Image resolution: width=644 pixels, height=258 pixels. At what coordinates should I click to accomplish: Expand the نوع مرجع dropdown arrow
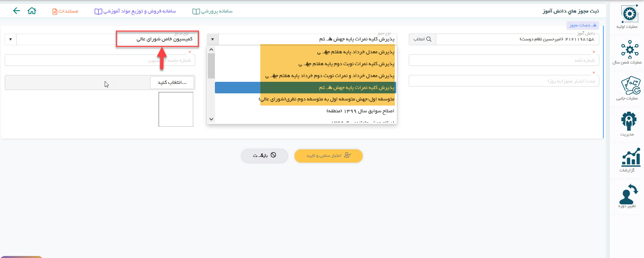(x=11, y=39)
